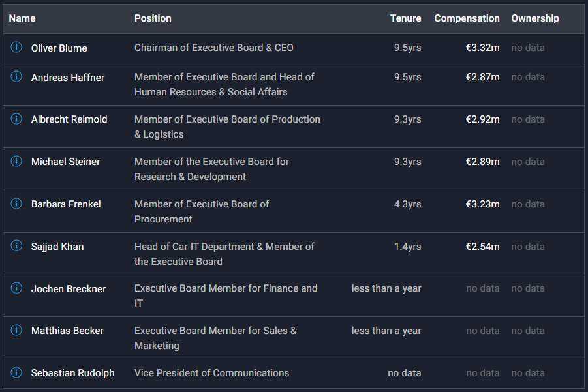
Task: Show info icon for Matthias Becker
Action: click(x=16, y=331)
